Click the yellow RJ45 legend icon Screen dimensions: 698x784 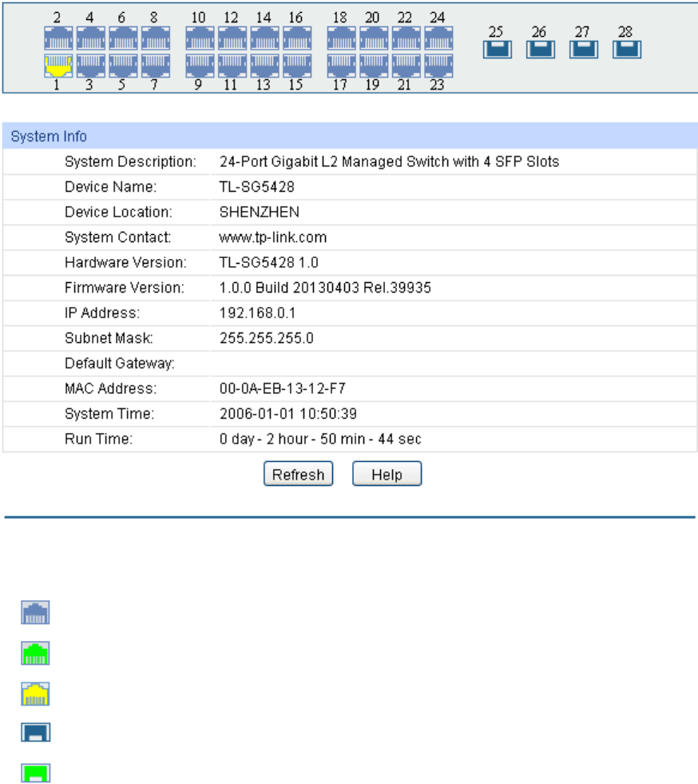35,694
